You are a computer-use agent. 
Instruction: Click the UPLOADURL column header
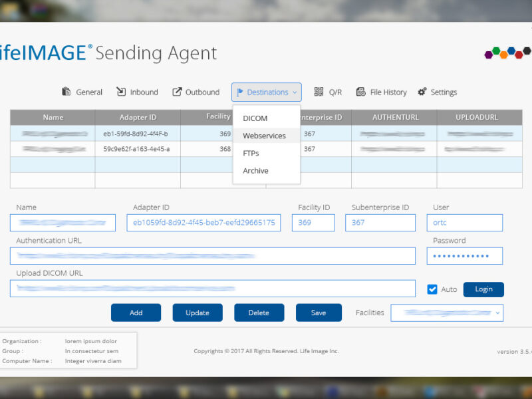coord(479,118)
